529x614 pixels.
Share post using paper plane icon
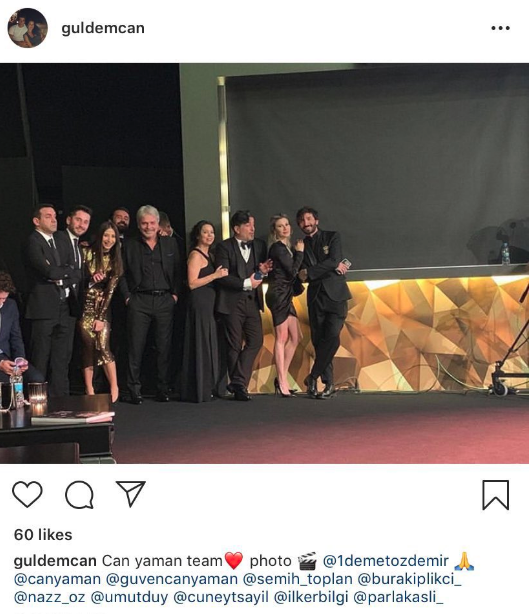pyautogui.click(x=131, y=494)
